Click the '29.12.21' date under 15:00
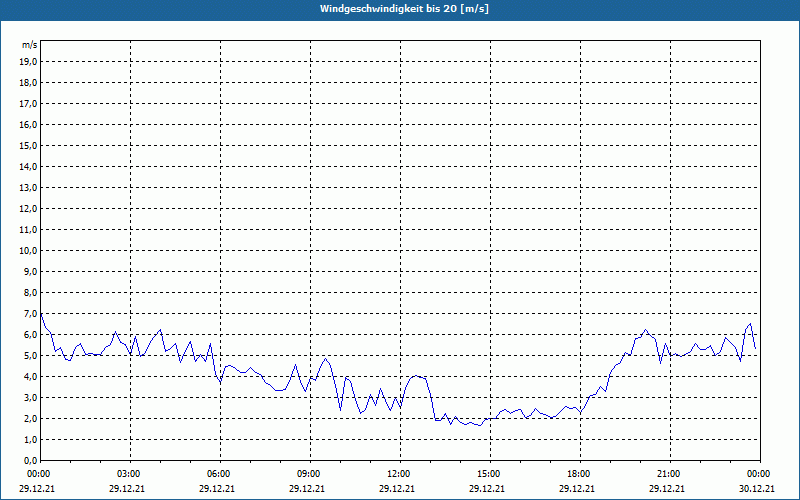This screenshot has height=500, width=800. coord(487,488)
